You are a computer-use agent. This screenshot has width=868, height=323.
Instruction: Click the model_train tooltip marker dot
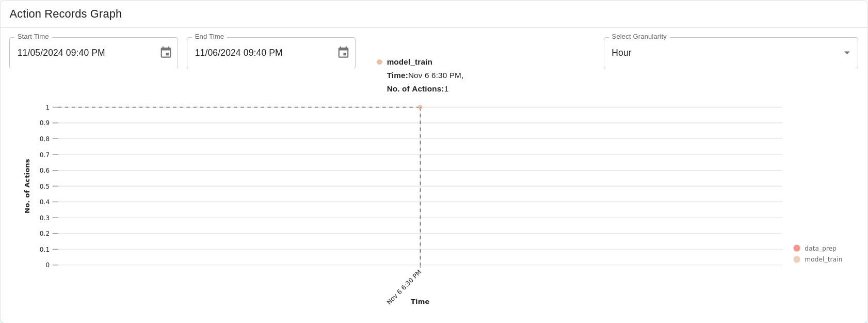pyautogui.click(x=379, y=62)
